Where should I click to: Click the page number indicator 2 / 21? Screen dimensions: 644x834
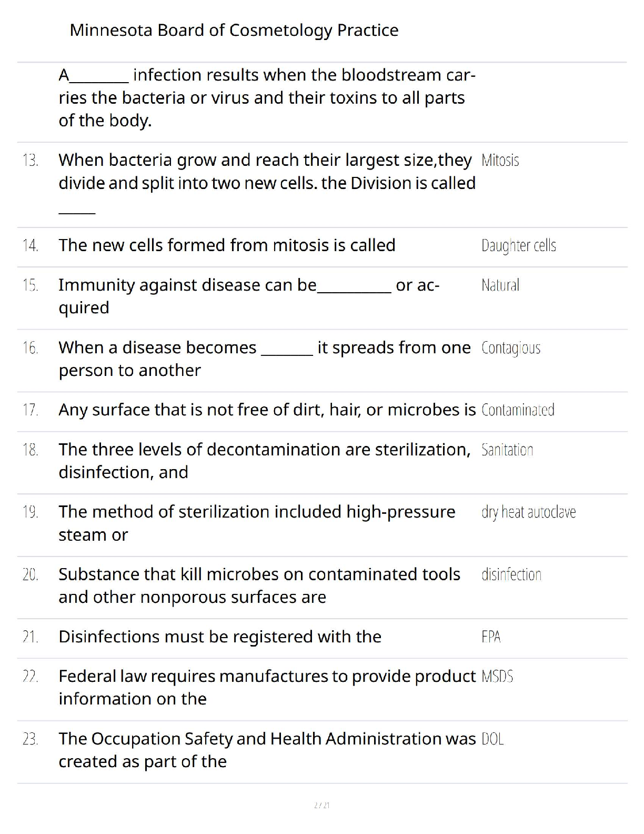tap(321, 806)
